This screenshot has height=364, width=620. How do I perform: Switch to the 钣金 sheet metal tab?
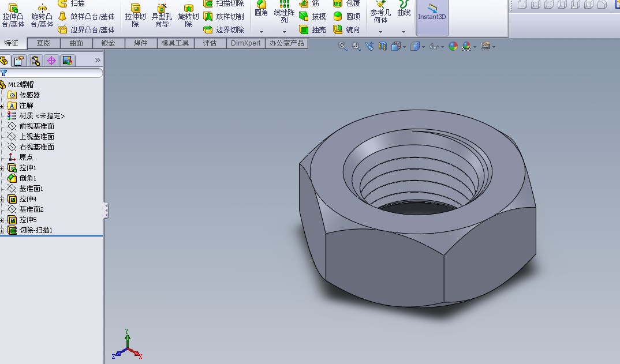pos(109,43)
